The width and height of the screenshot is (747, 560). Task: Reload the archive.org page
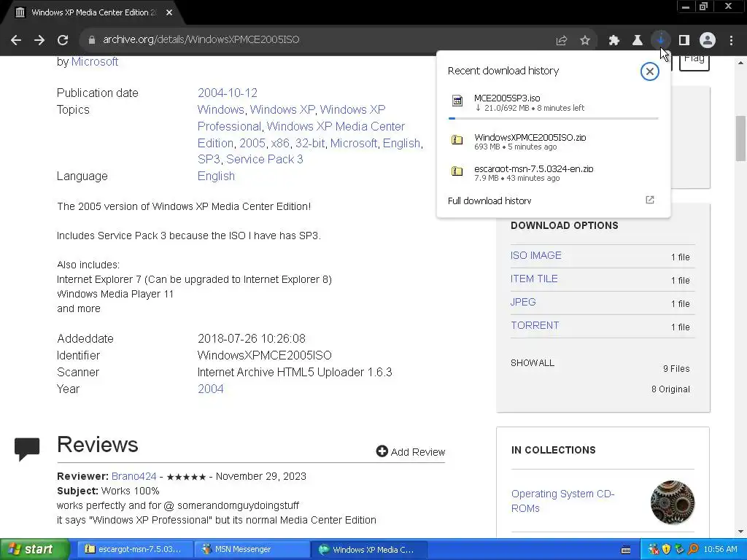[x=63, y=40]
